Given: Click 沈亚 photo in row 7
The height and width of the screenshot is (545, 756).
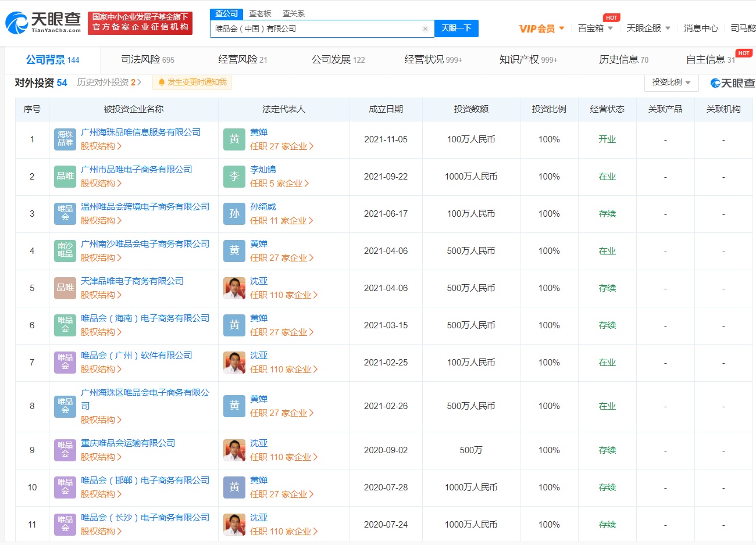Looking at the screenshot, I should coord(234,363).
